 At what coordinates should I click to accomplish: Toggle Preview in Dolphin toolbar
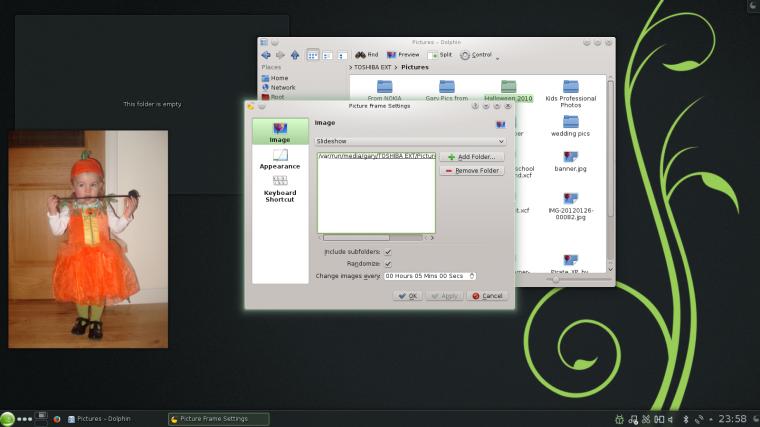tap(403, 55)
